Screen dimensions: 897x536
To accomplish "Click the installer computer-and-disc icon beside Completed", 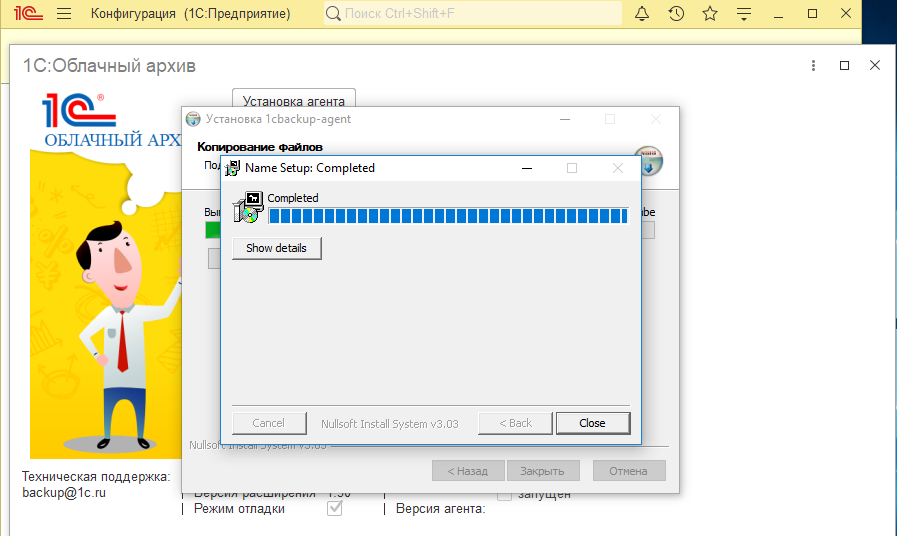I will pyautogui.click(x=248, y=207).
